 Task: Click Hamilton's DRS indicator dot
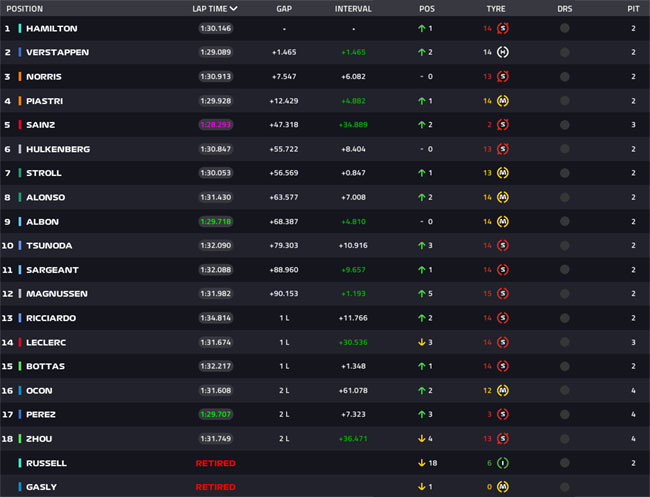pyautogui.click(x=565, y=28)
